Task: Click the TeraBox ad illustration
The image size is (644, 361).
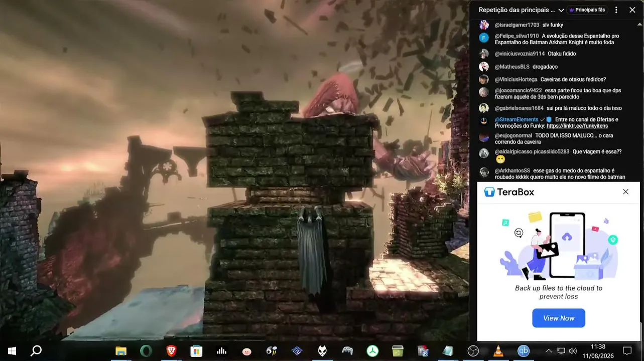Action: [559, 246]
